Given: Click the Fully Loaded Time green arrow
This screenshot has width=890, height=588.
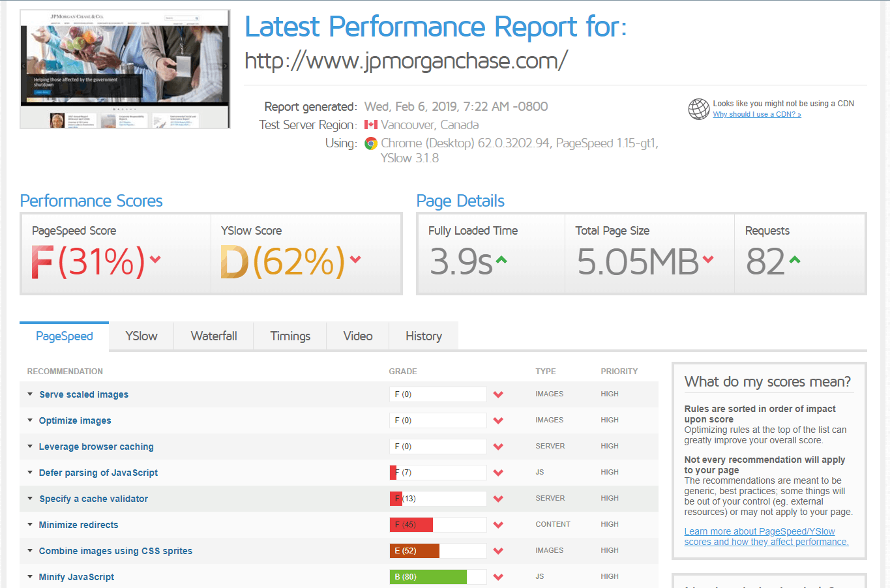Looking at the screenshot, I should coord(501,260).
